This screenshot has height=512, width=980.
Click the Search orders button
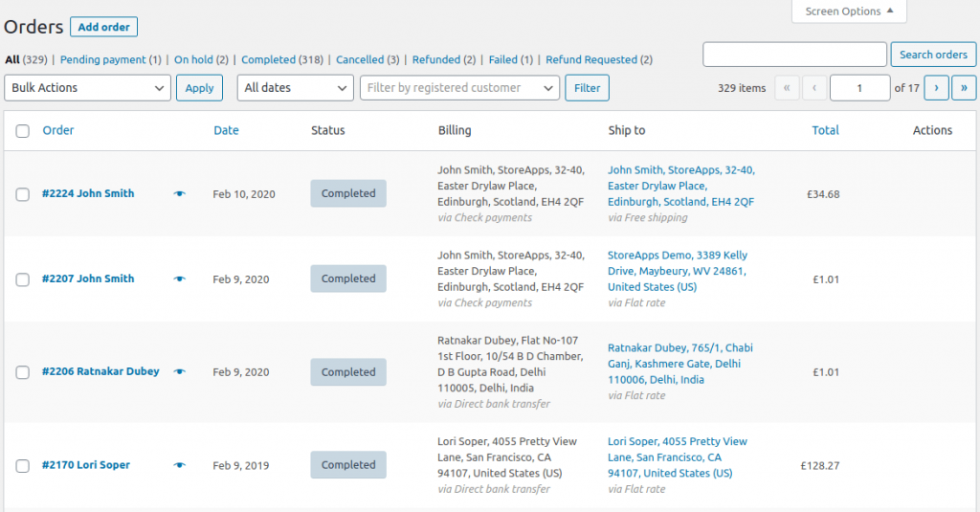click(933, 55)
